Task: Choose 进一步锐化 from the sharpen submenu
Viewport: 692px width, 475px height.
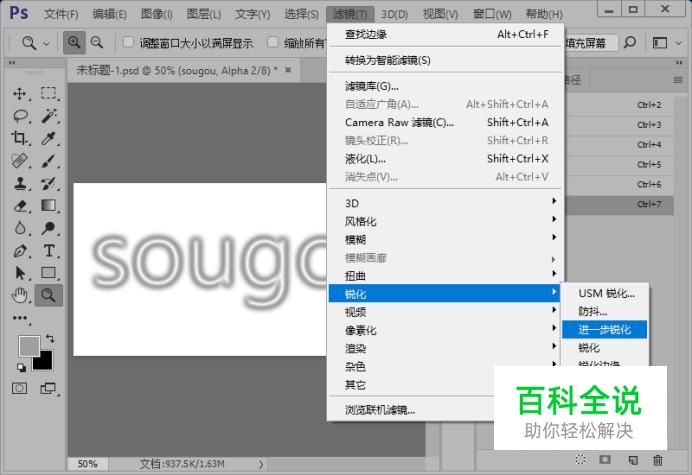Action: (604, 329)
